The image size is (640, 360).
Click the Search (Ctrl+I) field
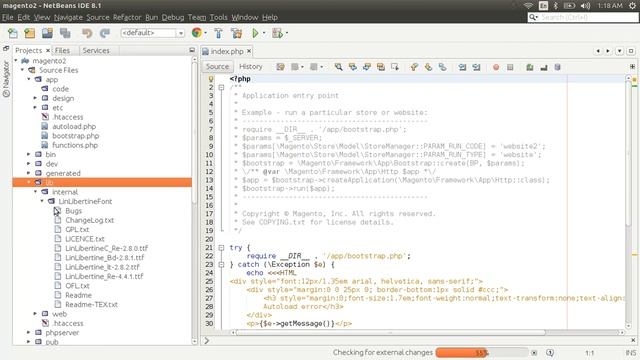pos(583,17)
